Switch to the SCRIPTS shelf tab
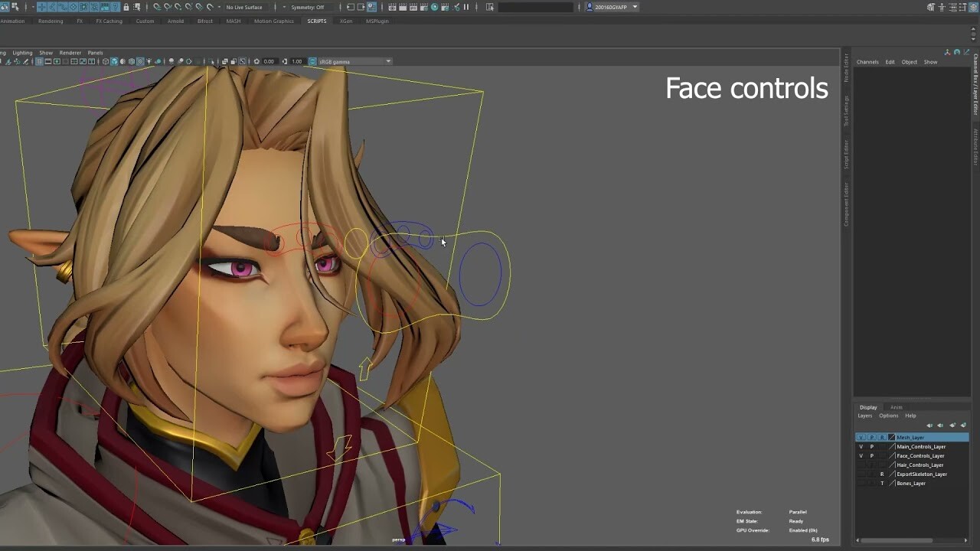The height and width of the screenshot is (551, 980). coord(315,21)
